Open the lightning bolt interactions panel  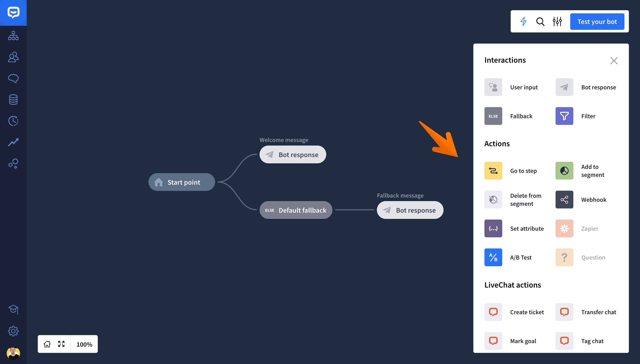point(523,22)
